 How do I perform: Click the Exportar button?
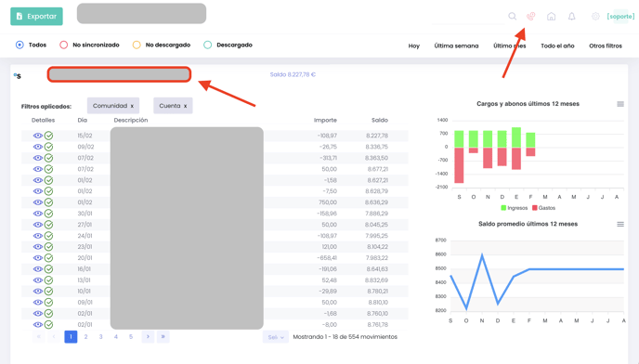coord(36,17)
